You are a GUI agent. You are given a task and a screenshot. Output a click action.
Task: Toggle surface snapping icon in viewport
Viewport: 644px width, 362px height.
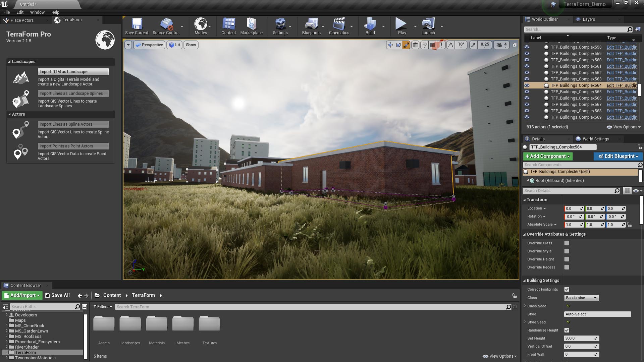[425, 45]
